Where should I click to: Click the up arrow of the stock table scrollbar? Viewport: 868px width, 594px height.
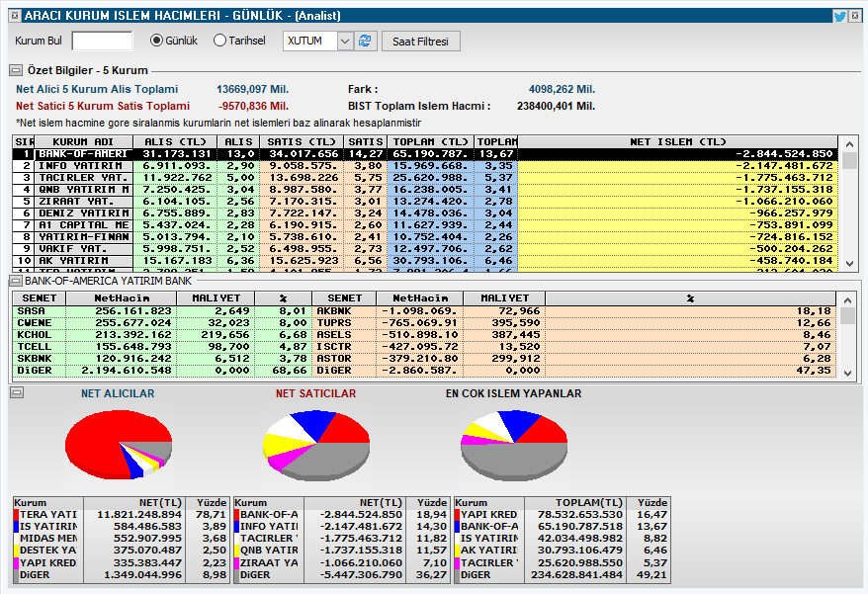tap(847, 300)
